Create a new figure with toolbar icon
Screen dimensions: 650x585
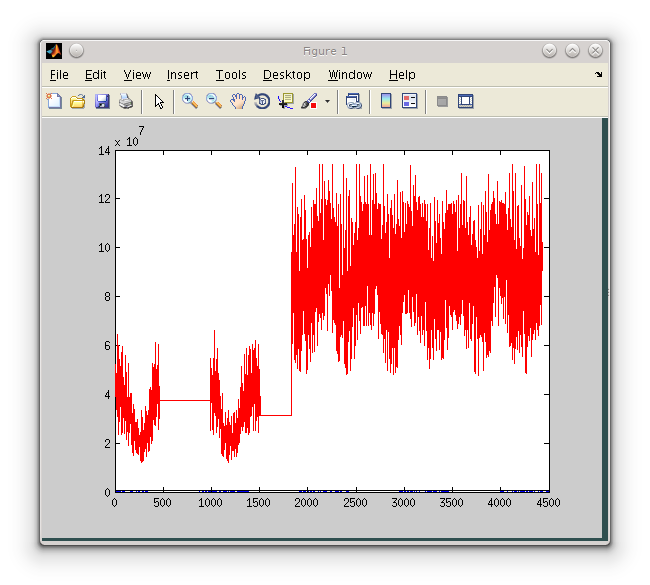point(54,101)
